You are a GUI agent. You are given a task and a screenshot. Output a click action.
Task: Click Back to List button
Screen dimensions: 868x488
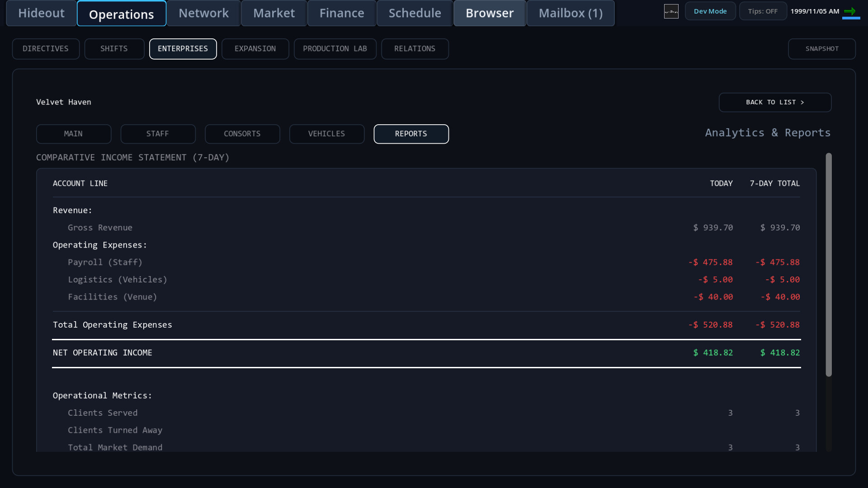[x=775, y=103]
